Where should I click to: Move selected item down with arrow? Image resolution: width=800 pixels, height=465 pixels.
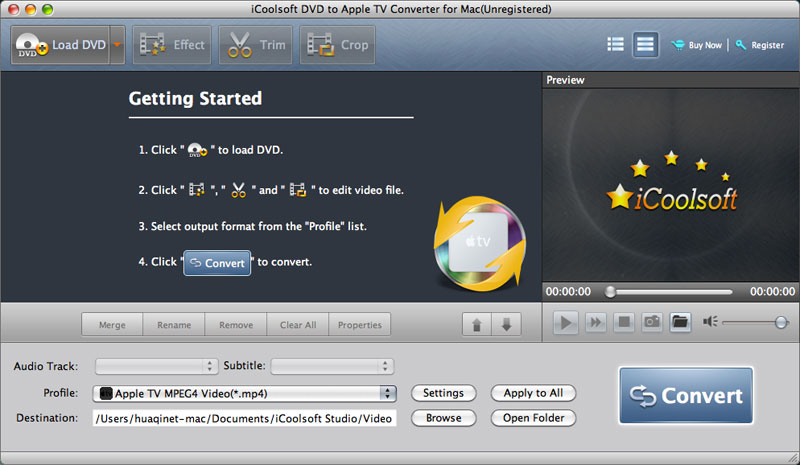tap(506, 325)
